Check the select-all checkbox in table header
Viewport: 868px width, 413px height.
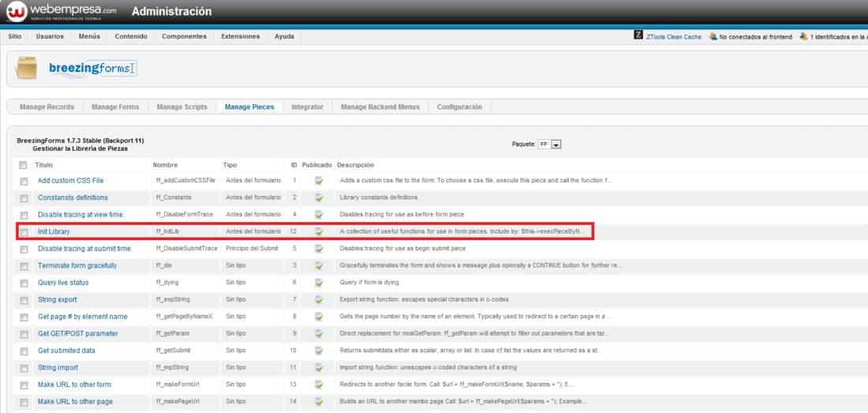pos(23,165)
